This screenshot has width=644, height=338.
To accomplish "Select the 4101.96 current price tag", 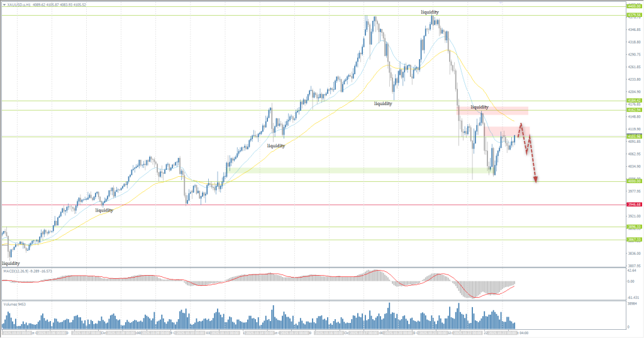I will (633, 137).
